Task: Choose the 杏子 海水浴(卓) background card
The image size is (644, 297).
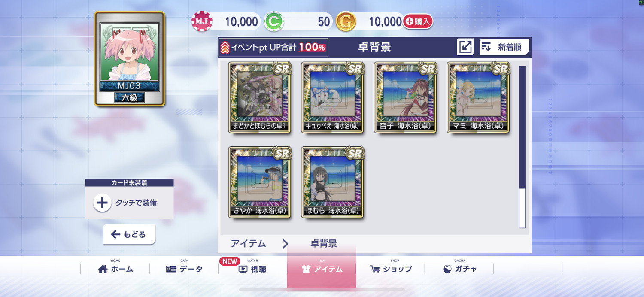Action: (406, 97)
